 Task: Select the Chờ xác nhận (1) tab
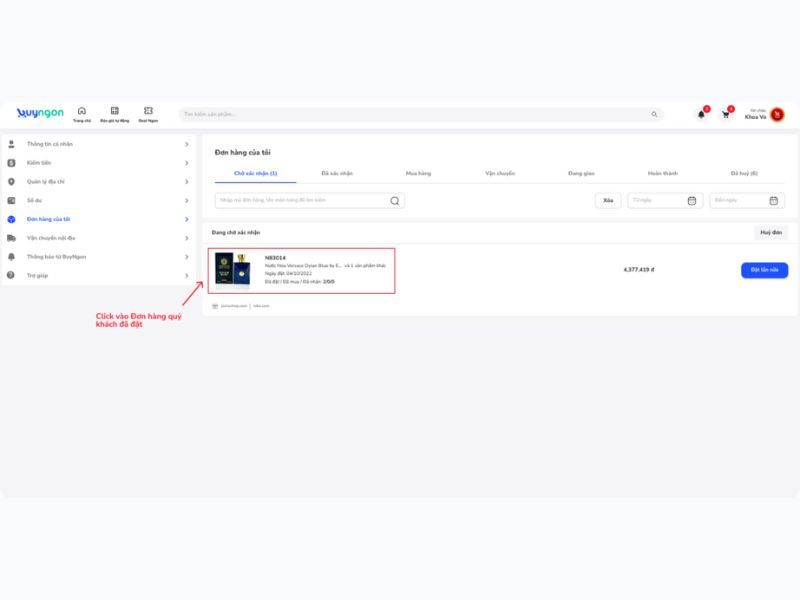256,173
